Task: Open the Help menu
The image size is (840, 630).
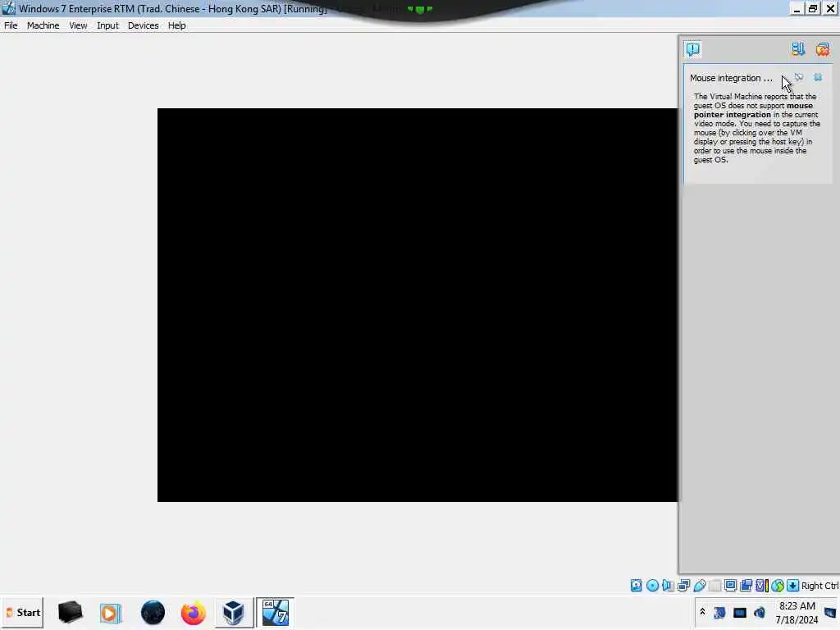Action: click(x=177, y=25)
